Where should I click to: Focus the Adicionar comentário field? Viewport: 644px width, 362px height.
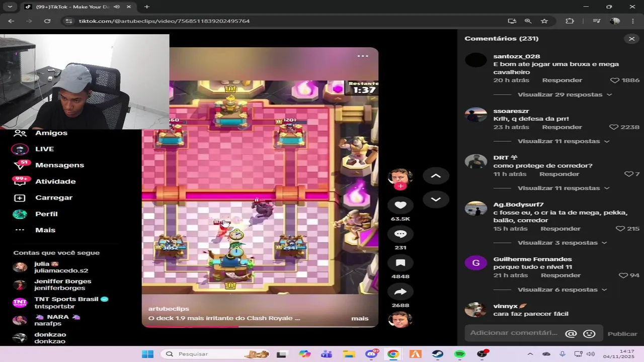[x=514, y=333]
